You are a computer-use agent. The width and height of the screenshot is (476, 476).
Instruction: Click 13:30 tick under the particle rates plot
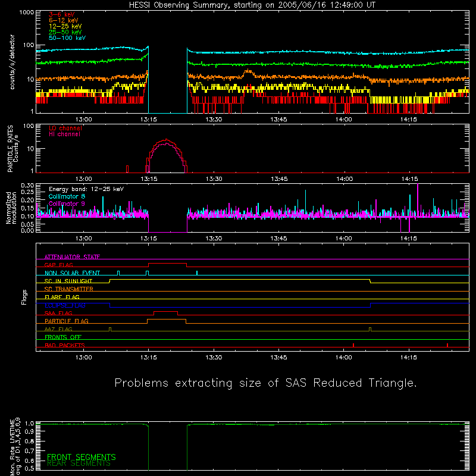tap(214, 179)
